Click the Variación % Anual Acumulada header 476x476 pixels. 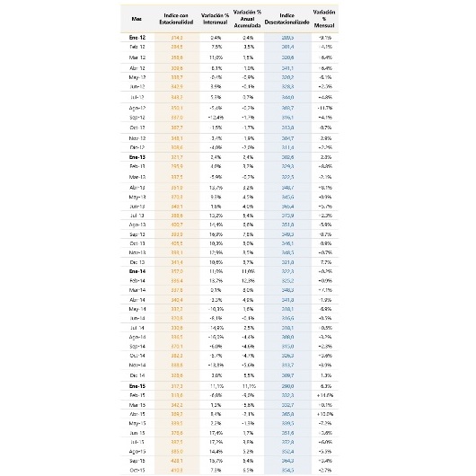pos(247,19)
